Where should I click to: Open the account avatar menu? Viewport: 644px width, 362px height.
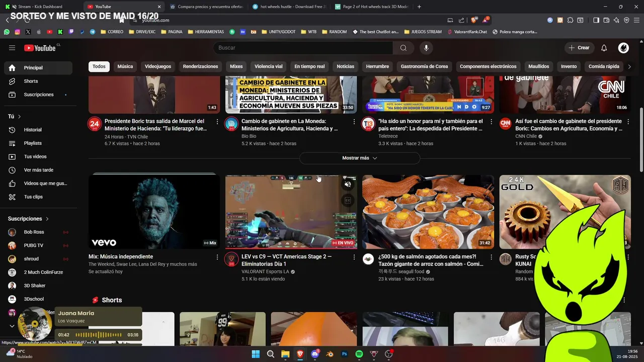click(623, 48)
